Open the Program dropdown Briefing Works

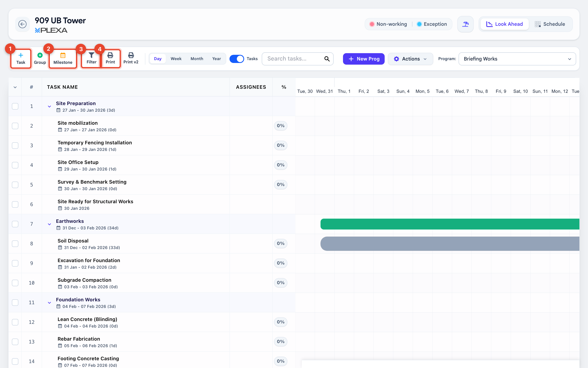point(517,59)
